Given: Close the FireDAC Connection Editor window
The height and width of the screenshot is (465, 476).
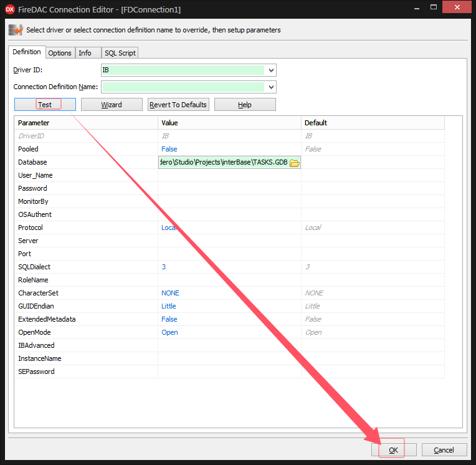Looking at the screenshot, I should (457, 7).
